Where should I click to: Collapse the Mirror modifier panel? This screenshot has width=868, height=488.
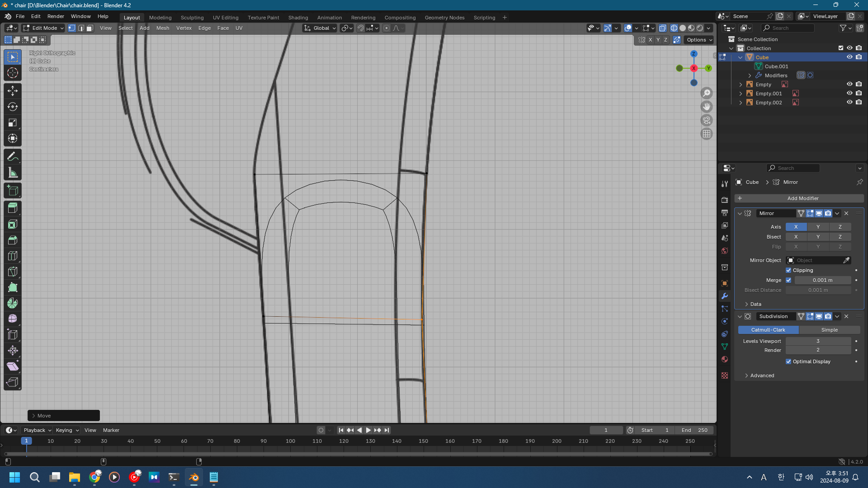coord(740,213)
